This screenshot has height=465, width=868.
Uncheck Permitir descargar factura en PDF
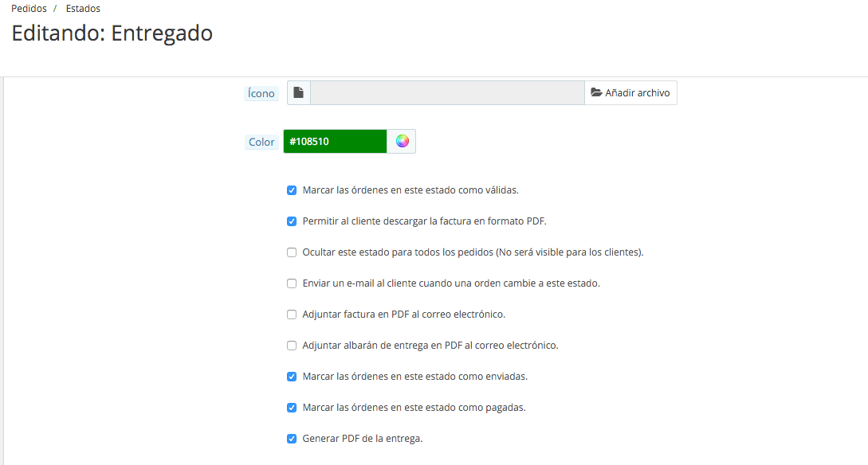click(x=292, y=221)
